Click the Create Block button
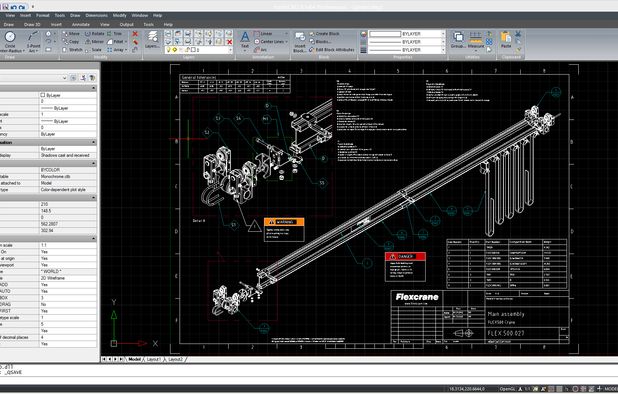 coord(324,34)
